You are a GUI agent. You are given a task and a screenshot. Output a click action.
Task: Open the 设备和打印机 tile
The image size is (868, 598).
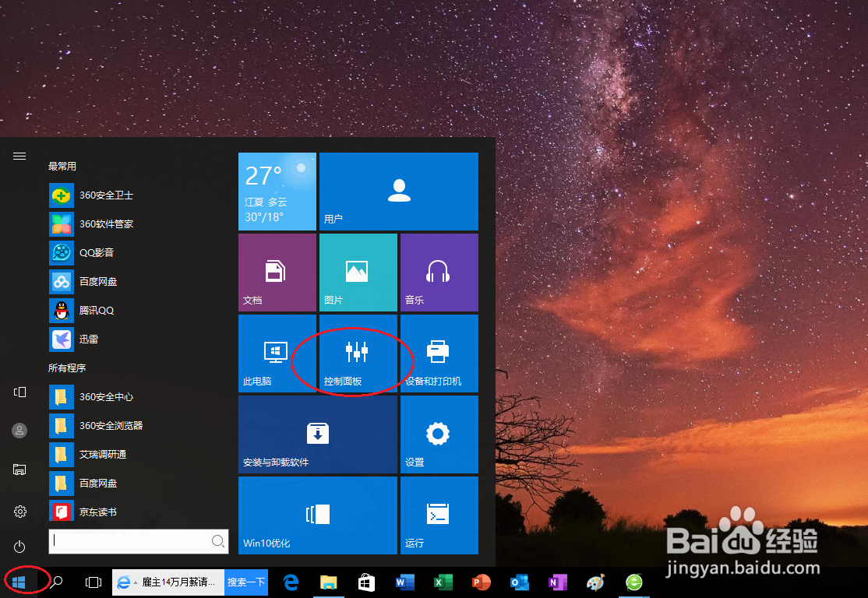click(439, 354)
